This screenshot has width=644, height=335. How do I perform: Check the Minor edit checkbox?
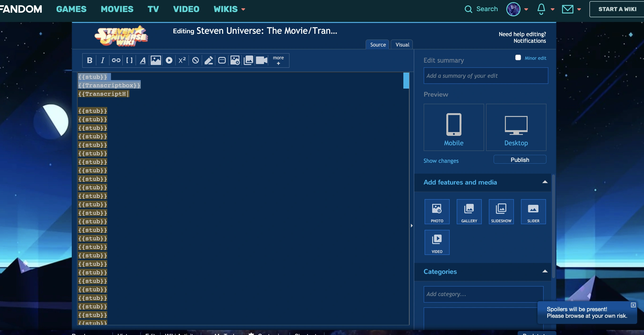(x=518, y=58)
